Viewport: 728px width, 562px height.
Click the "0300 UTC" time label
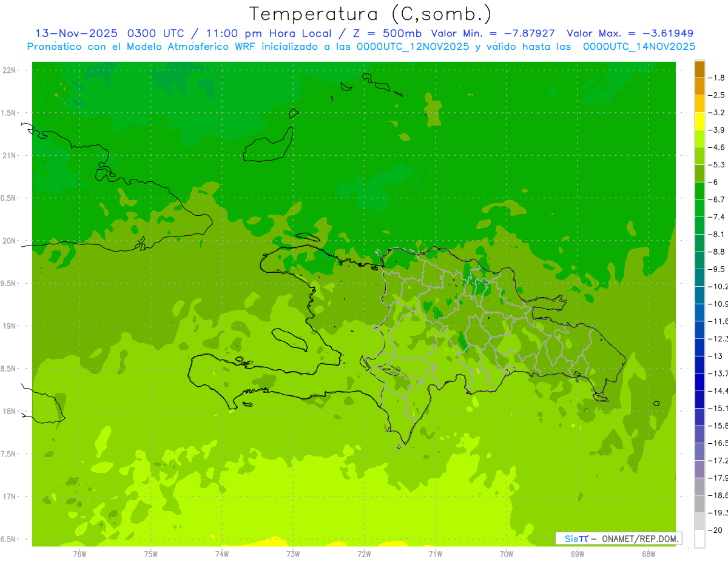[157, 33]
